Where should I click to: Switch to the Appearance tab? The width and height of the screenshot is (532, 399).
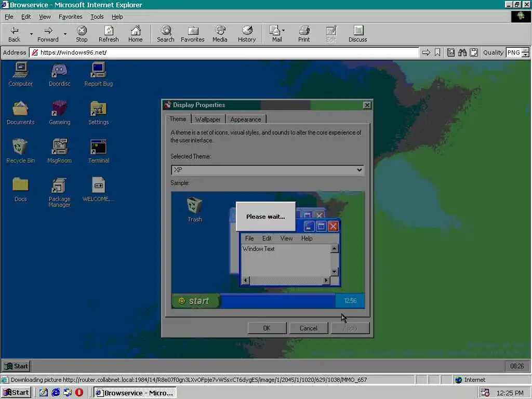(246, 119)
